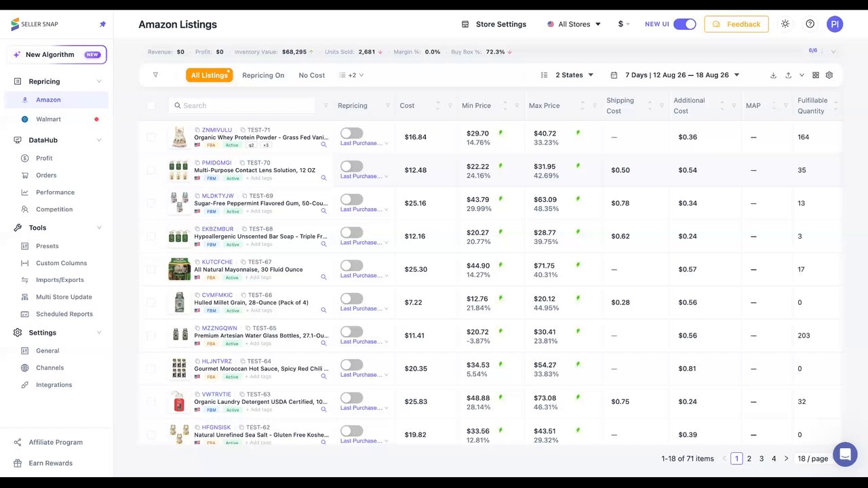Expand Last Purchase dropdown in ZNMIVULU row

pos(364,143)
